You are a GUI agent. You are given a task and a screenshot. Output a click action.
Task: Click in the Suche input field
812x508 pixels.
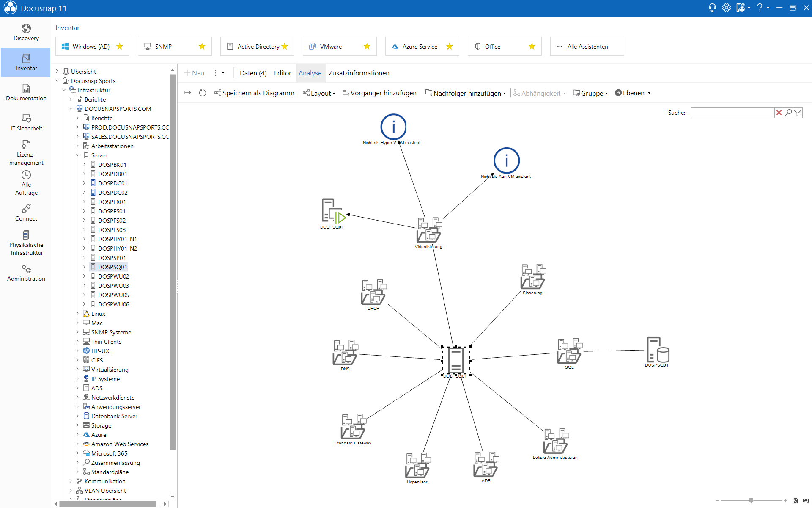pyautogui.click(x=732, y=113)
